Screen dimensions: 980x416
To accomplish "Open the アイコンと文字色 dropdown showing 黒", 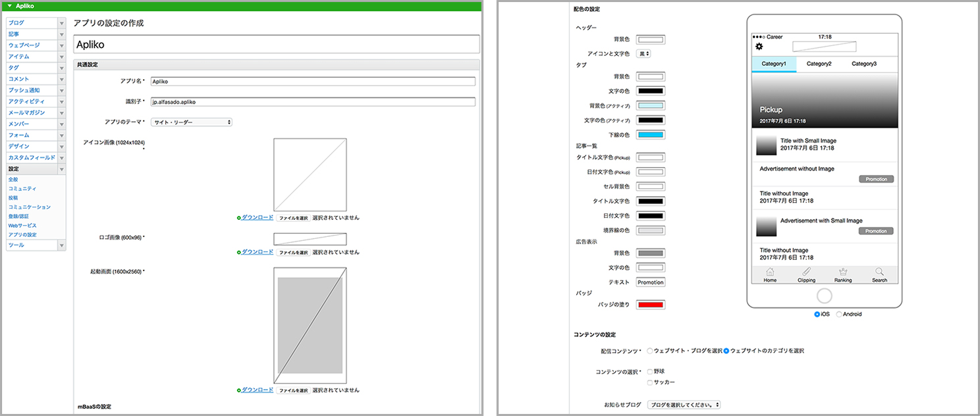I will coord(644,53).
